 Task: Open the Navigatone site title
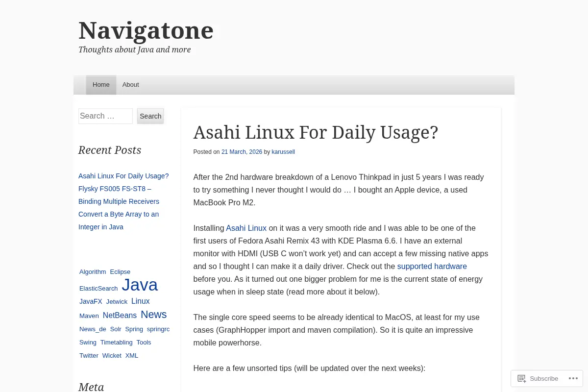tap(146, 30)
